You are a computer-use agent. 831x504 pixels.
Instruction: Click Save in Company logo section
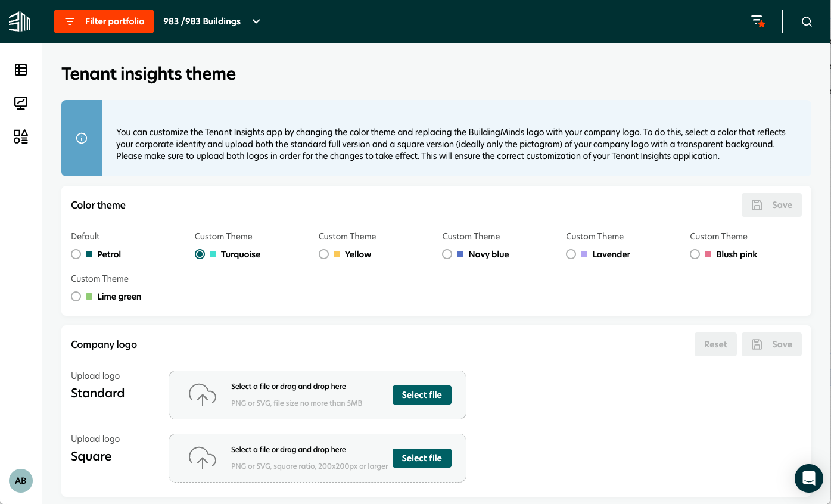click(771, 344)
